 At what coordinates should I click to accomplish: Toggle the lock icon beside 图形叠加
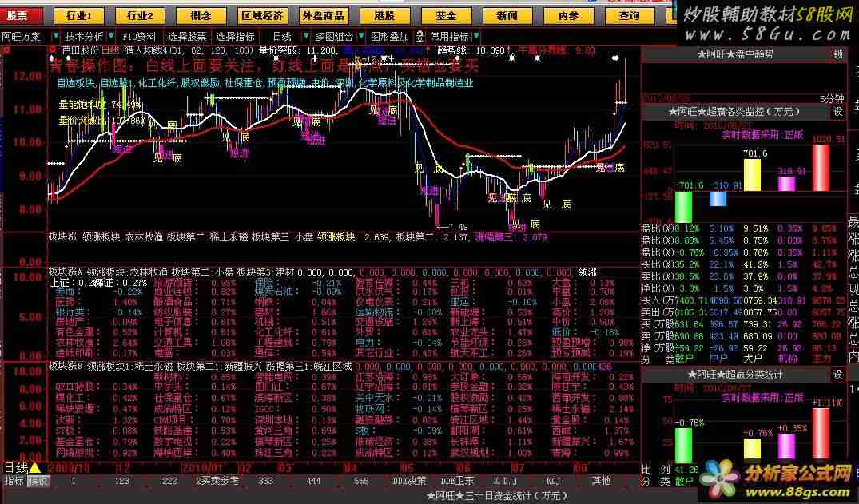(420, 37)
